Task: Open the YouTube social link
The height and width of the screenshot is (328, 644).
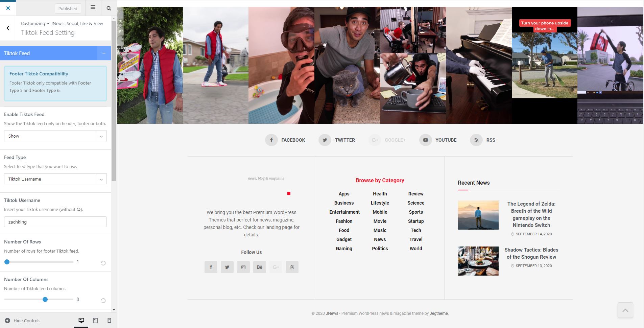Action: 438,140
